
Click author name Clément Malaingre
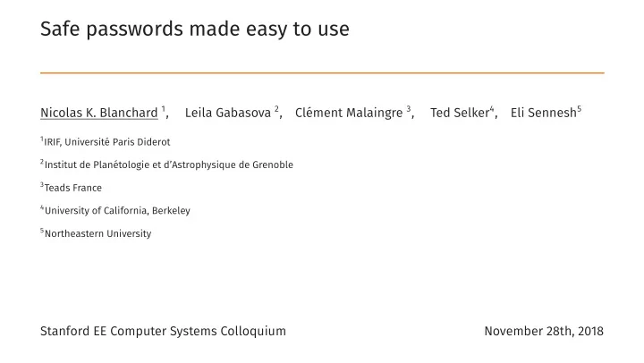point(349,113)
